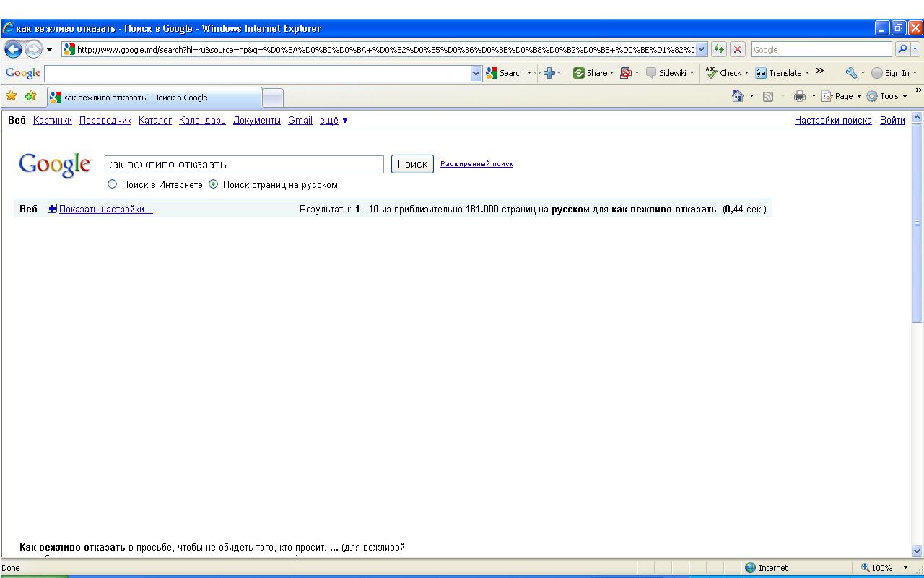Click the Google Toolbar search field

pos(258,73)
